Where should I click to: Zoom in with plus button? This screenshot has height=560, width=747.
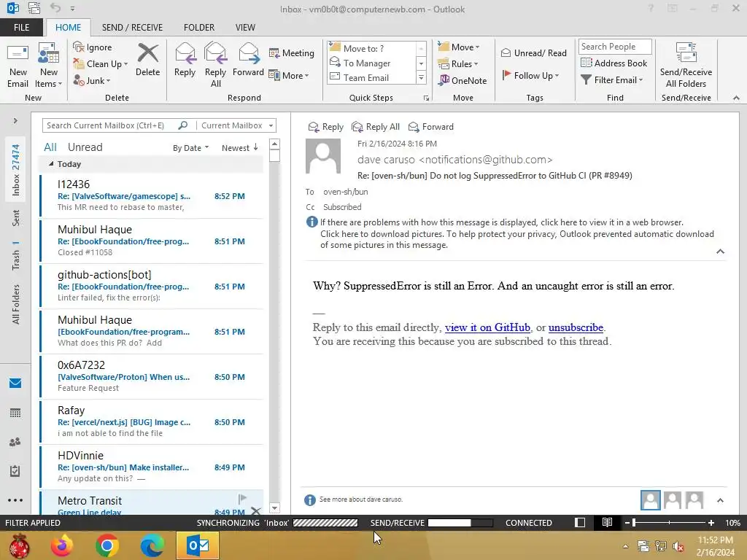(711, 522)
